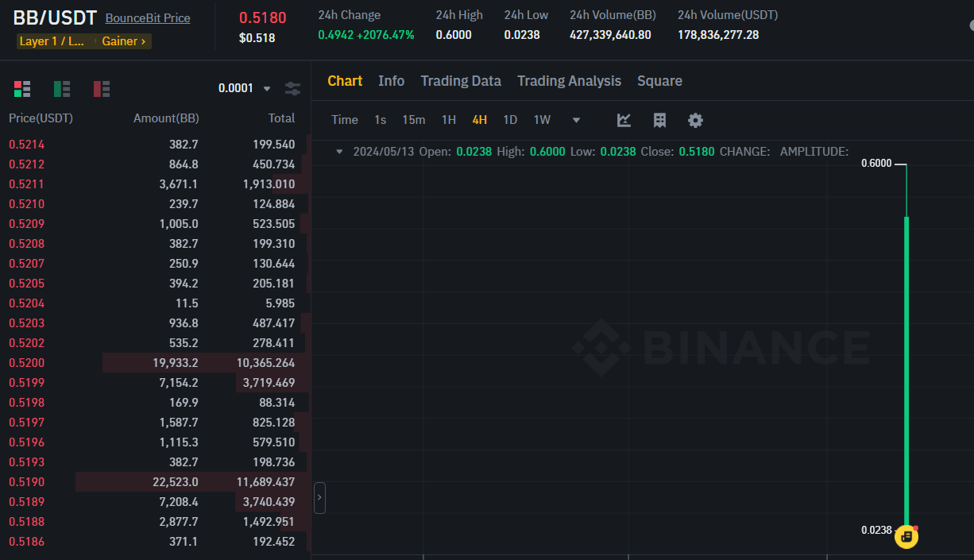Open the emoji chat bubble in corner
This screenshot has height=560, width=974.
pyautogui.click(x=906, y=537)
